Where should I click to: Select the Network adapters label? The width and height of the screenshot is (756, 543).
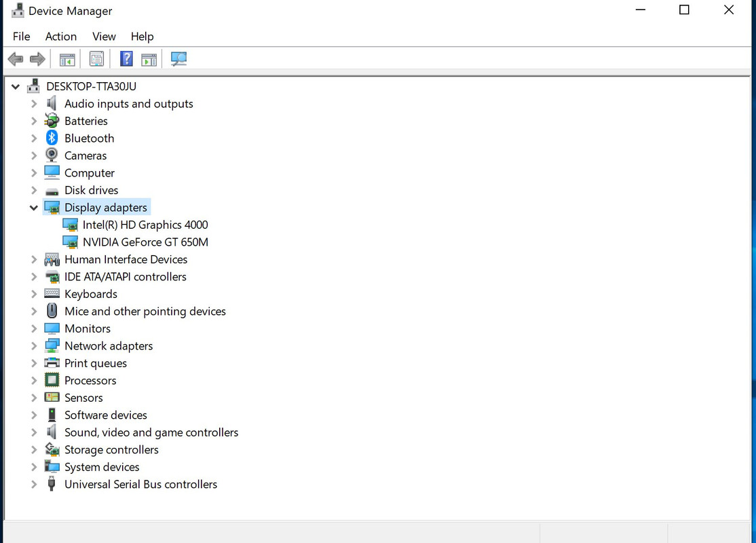(x=109, y=345)
